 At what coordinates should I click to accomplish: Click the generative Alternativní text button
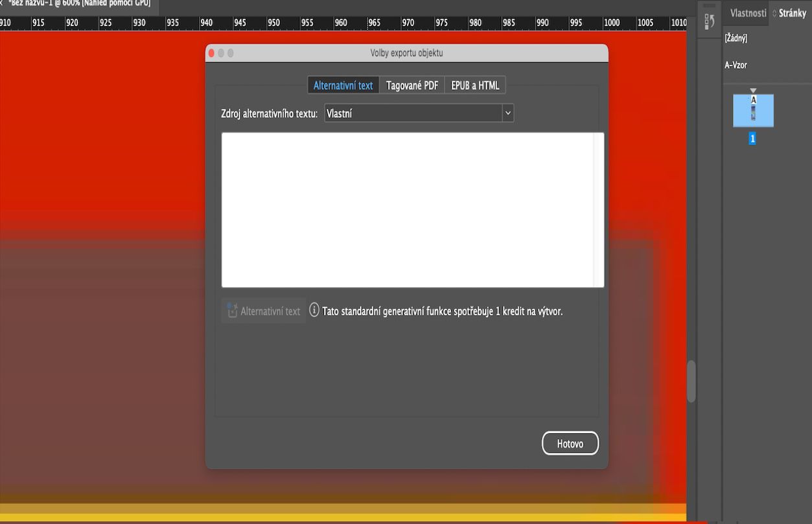264,311
